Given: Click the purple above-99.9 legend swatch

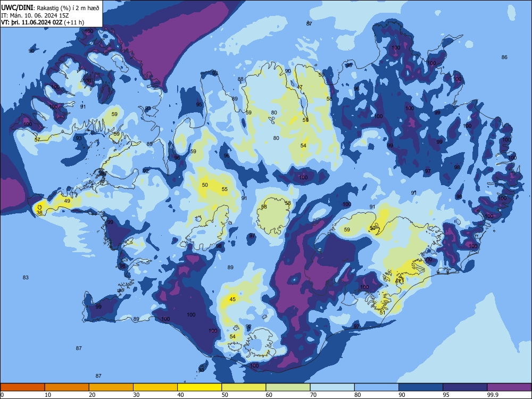Looking at the screenshot, I should (509, 387).
